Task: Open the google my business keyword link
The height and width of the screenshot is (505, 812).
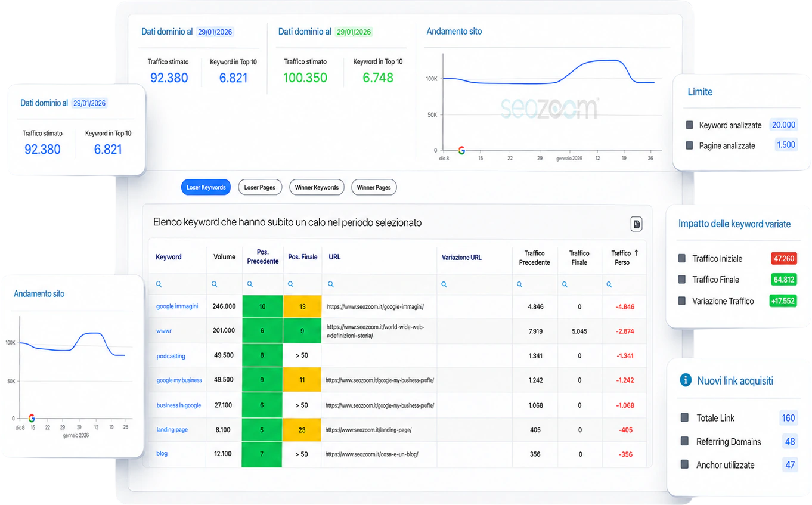Action: (179, 380)
